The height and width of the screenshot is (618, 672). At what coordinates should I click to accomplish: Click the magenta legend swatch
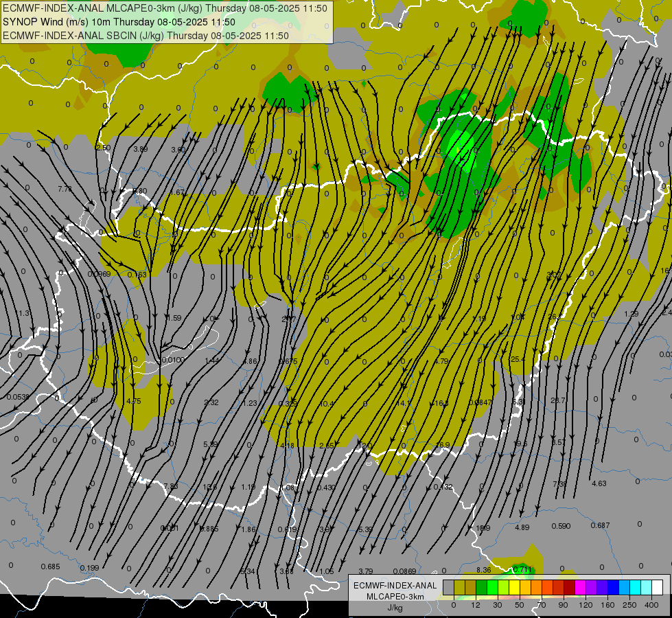coord(580,587)
